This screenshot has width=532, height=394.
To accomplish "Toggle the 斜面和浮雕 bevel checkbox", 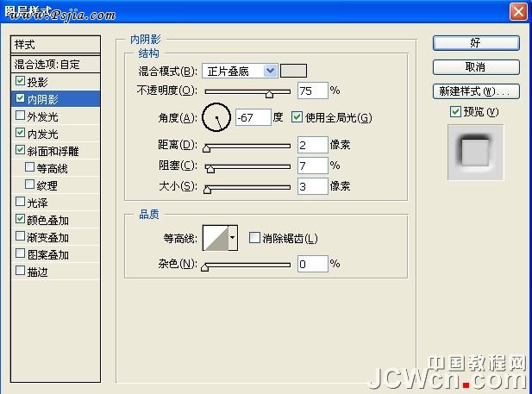I will click(20, 150).
